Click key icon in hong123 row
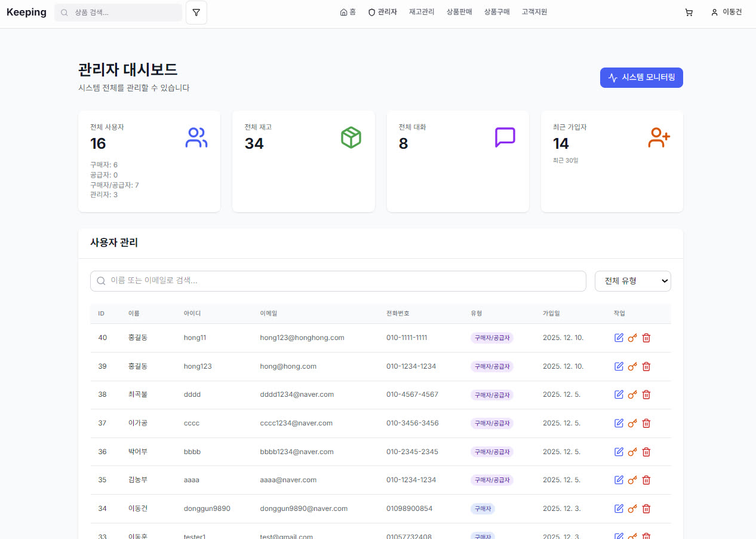 (632, 366)
